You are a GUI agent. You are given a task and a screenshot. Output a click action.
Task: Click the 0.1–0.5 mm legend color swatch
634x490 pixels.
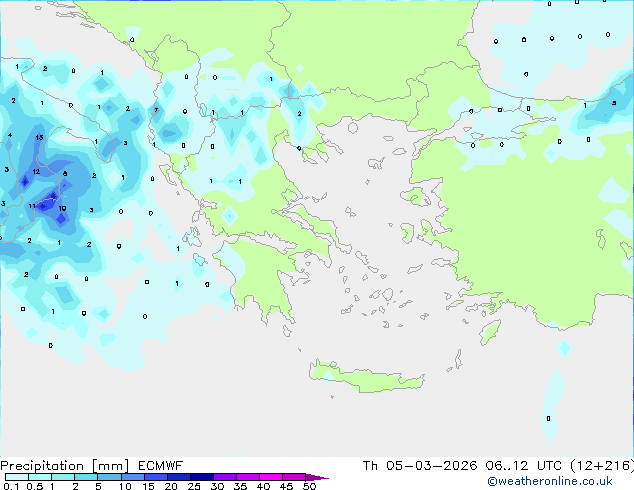point(17,477)
